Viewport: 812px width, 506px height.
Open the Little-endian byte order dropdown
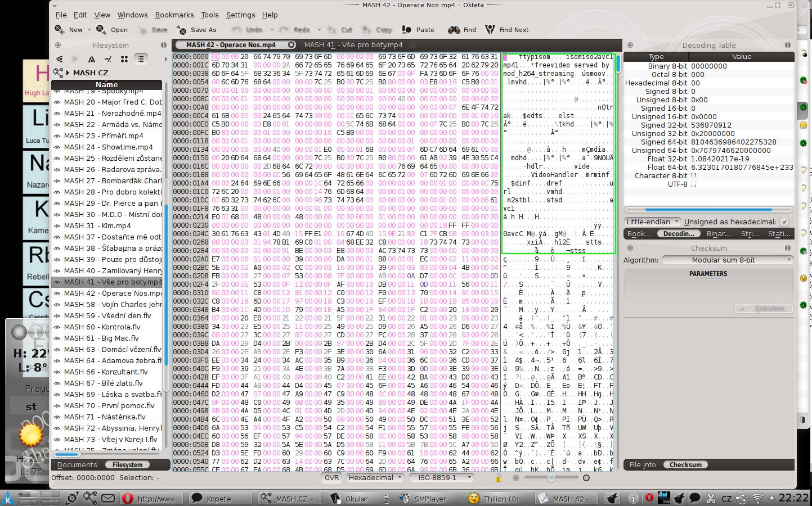652,222
